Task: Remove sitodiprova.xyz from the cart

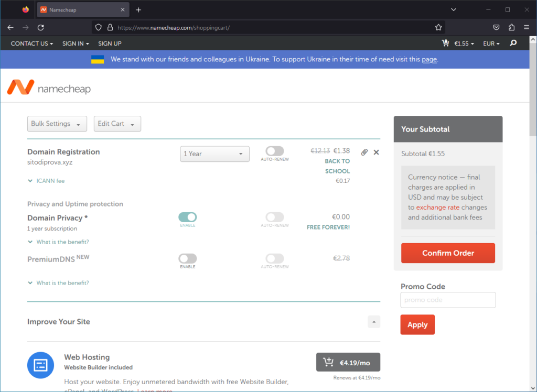Action: [x=376, y=153]
